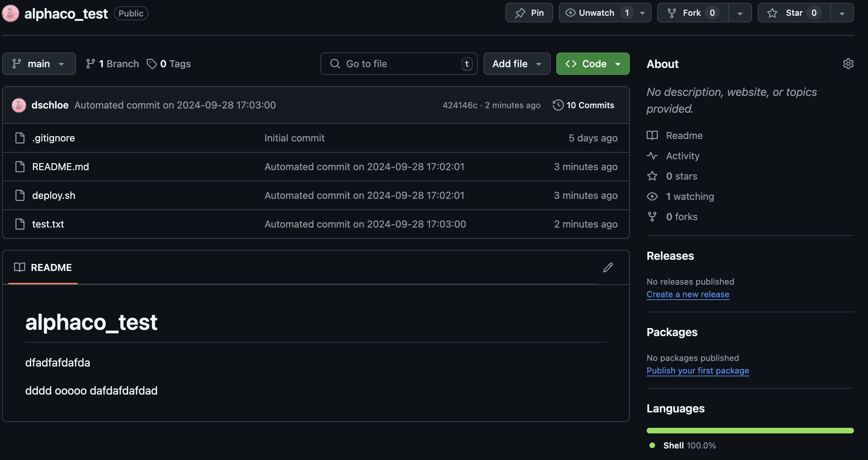This screenshot has width=868, height=460.
Task: Click the fork count badge showing 0
Action: pyautogui.click(x=712, y=13)
